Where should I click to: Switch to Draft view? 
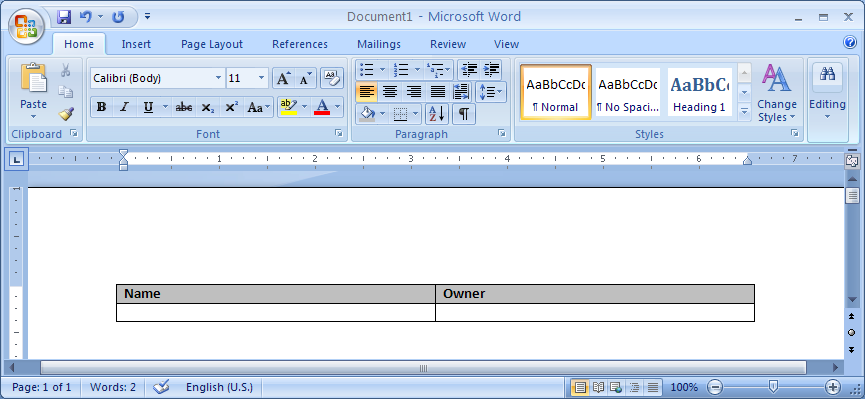pos(653,387)
